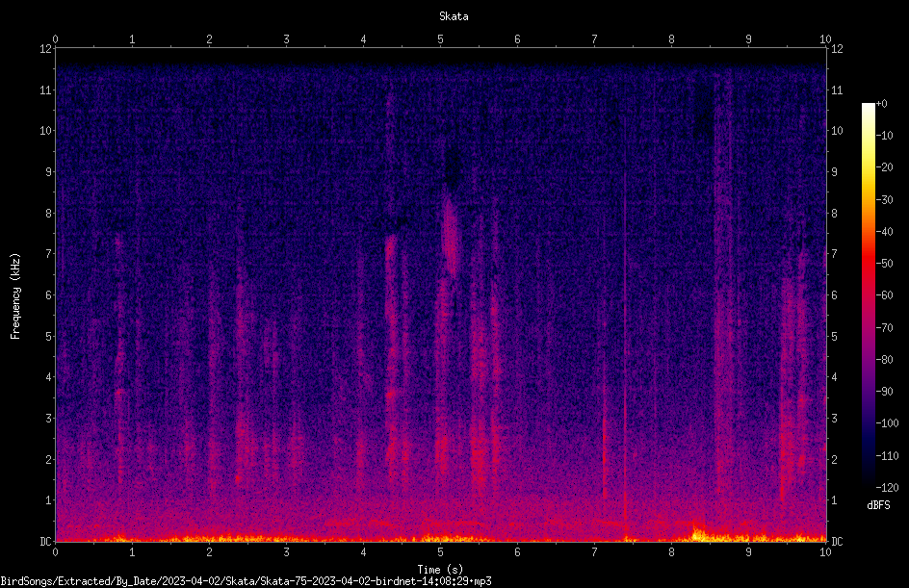
Task: Click the 7 kHz label on left axis
Action: [49, 254]
